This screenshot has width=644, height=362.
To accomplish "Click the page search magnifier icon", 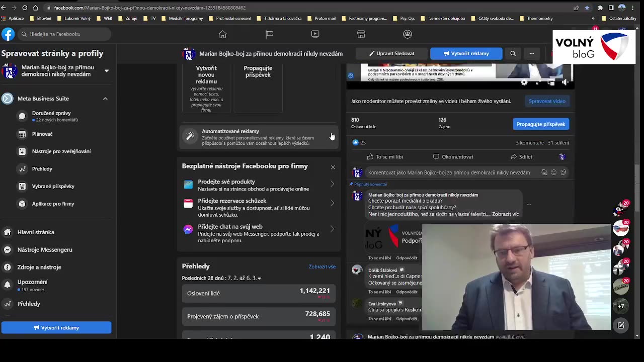I will 513,53.
